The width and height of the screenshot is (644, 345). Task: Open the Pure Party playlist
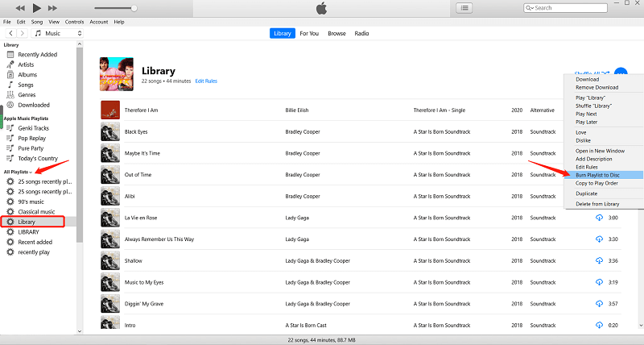[31, 148]
